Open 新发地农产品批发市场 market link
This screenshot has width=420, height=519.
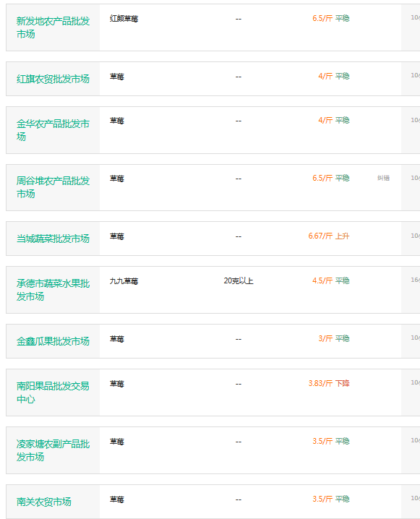(53, 27)
